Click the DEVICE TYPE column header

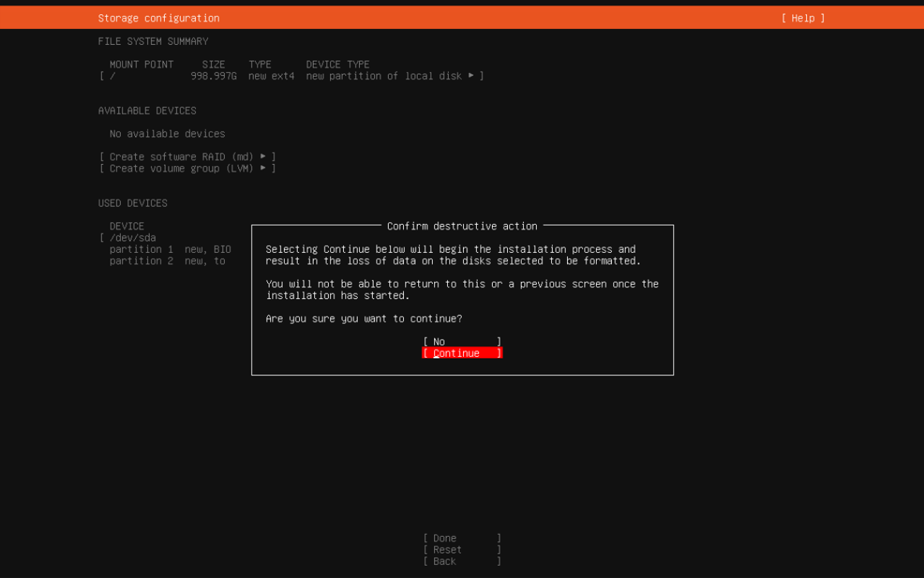click(337, 64)
